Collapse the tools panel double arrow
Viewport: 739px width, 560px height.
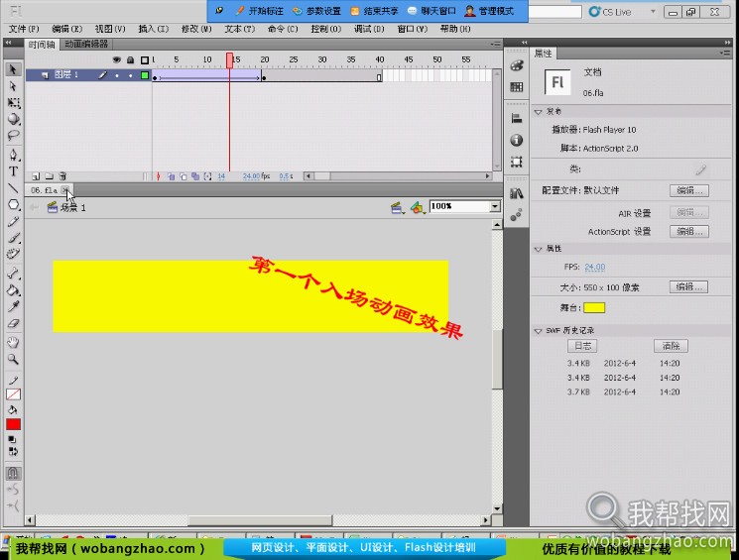pos(8,43)
